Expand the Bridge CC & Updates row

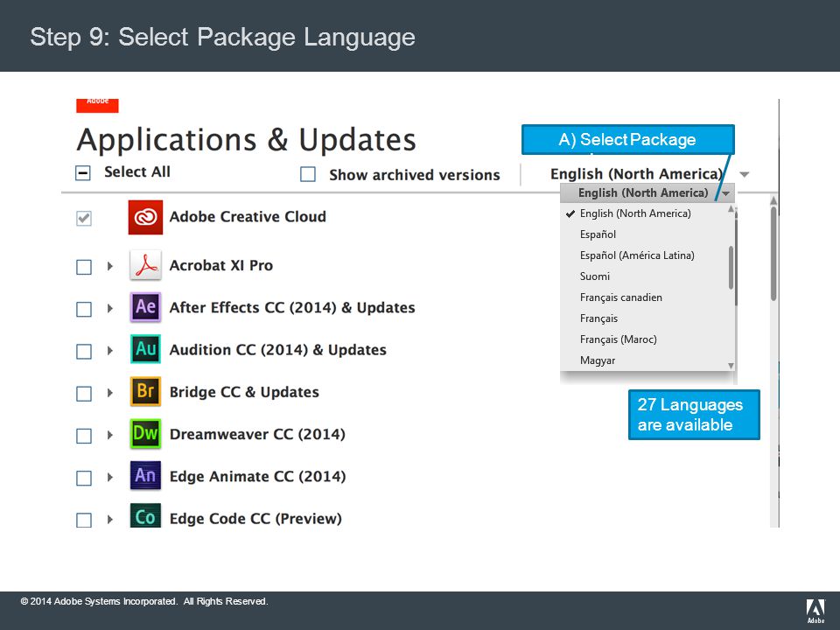coord(110,393)
